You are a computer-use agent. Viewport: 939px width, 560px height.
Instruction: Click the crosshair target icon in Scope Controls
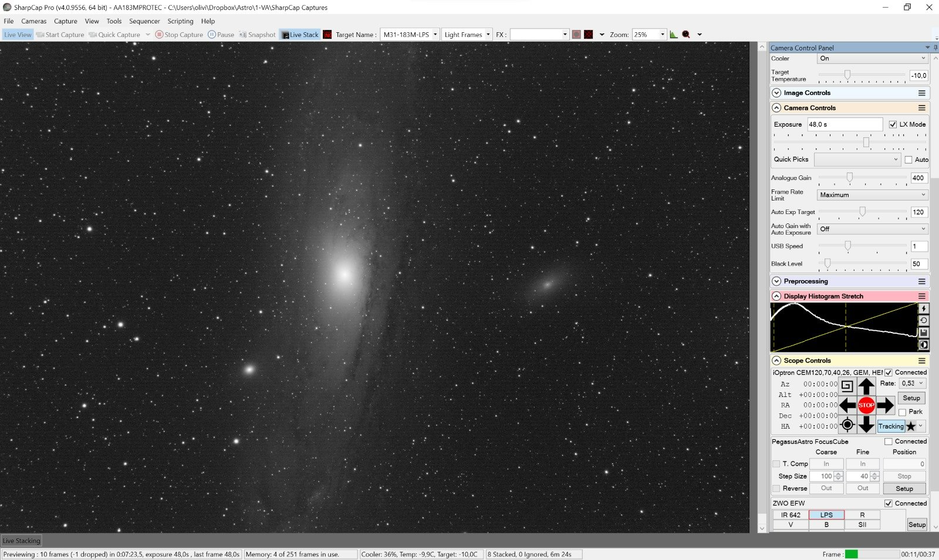click(x=847, y=425)
